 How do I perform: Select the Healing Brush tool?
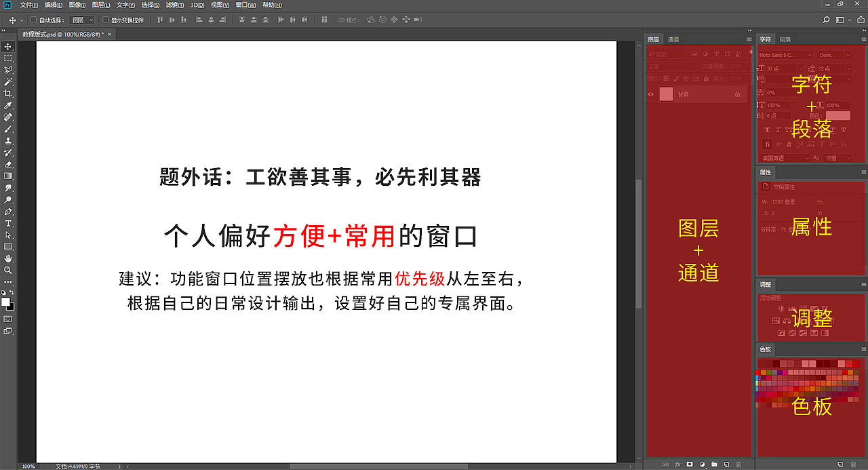(8, 117)
